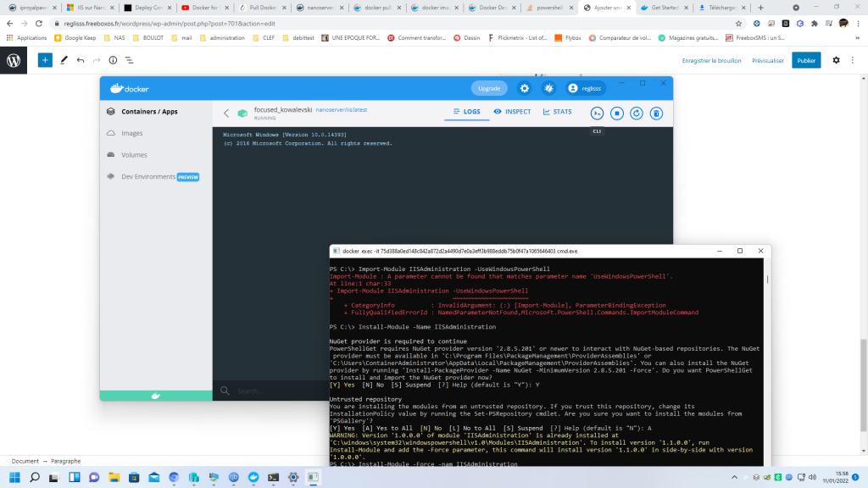Click the Publier button
The image size is (868, 488).
click(x=806, y=60)
